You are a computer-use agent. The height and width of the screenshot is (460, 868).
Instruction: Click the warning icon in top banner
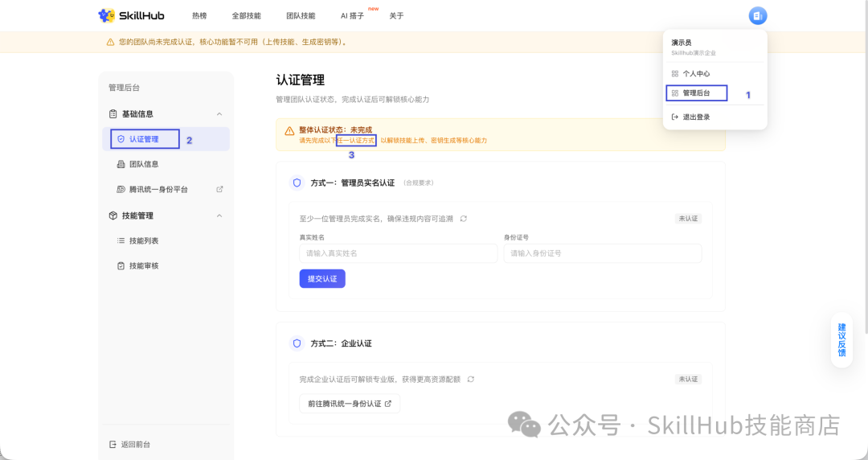tap(110, 42)
